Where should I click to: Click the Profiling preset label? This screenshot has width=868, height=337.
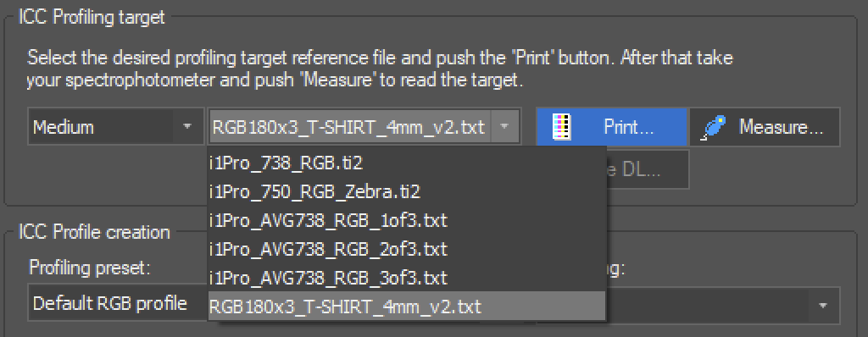pos(90,268)
